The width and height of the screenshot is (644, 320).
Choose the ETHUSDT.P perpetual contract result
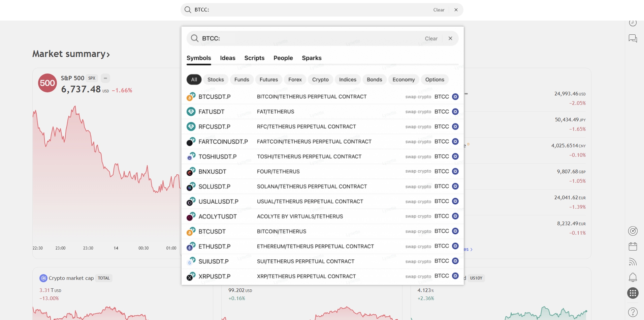tap(214, 246)
